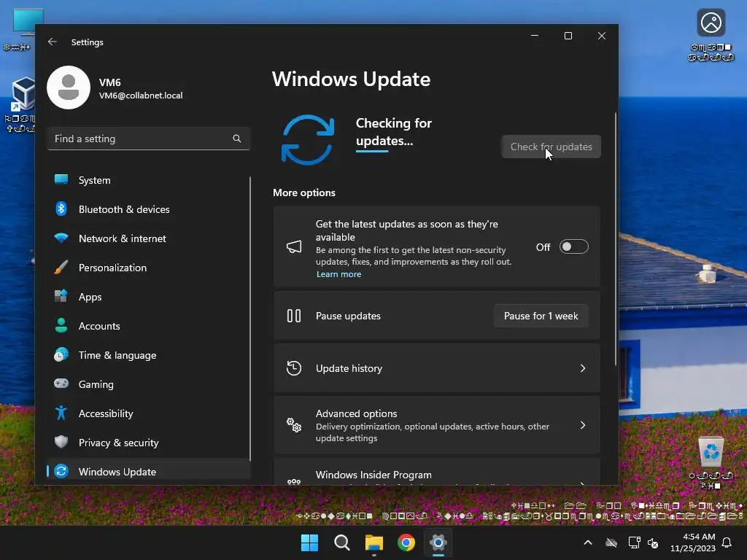Open Bluetooth & devices category
This screenshot has width=747, height=560.
[149, 209]
